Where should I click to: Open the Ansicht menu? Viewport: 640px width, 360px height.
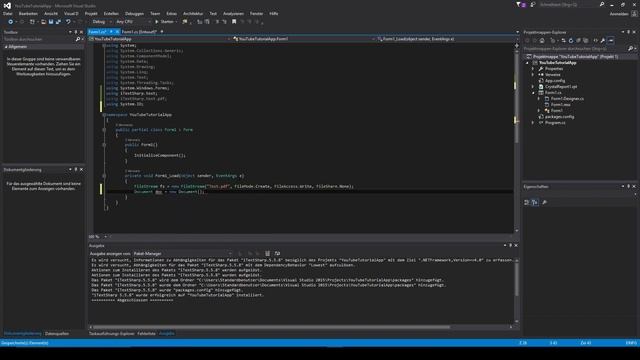[51, 13]
